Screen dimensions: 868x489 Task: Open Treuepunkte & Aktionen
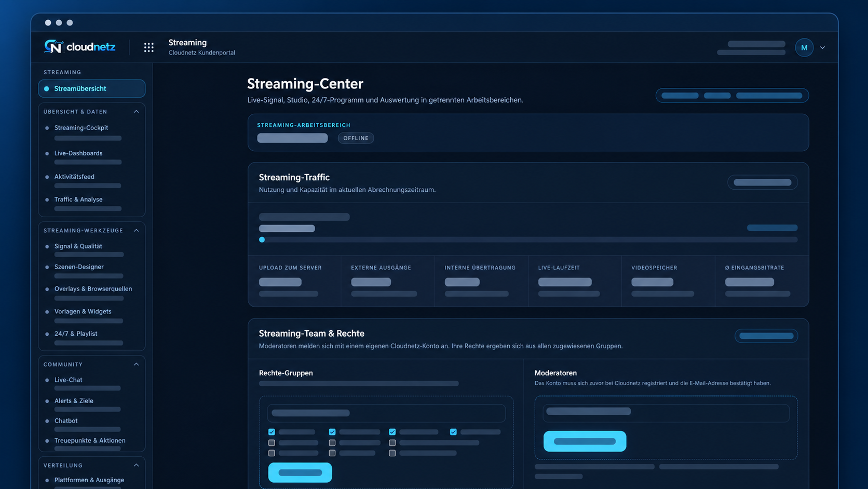[90, 441]
